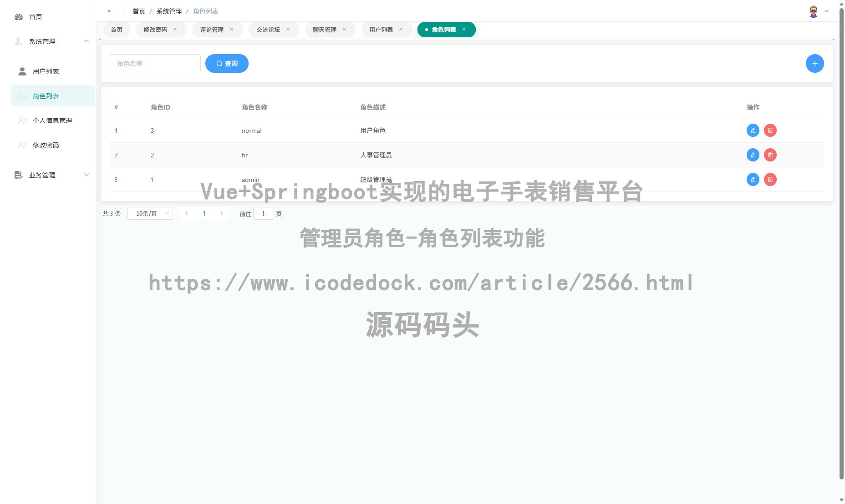The image size is (845, 504).
Task: Delete the normal role
Action: tap(770, 131)
